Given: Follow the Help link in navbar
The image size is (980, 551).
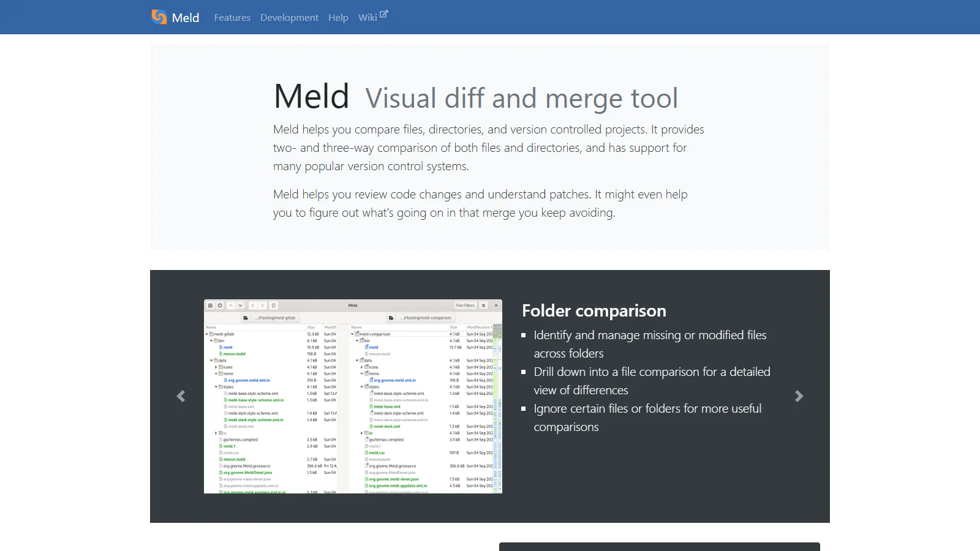Looking at the screenshot, I should (x=338, y=18).
